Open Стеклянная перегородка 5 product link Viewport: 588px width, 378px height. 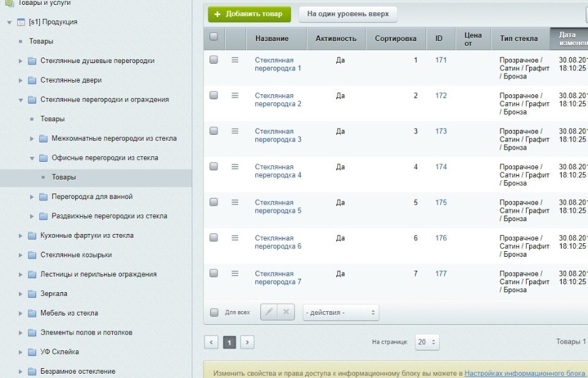pyautogui.click(x=278, y=206)
